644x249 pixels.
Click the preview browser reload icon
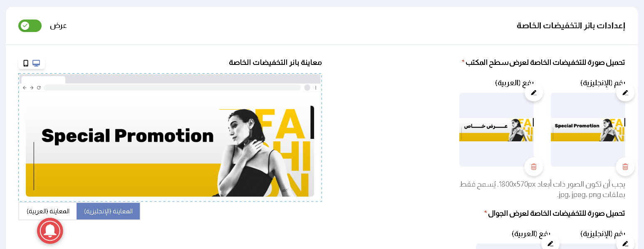[x=39, y=88]
